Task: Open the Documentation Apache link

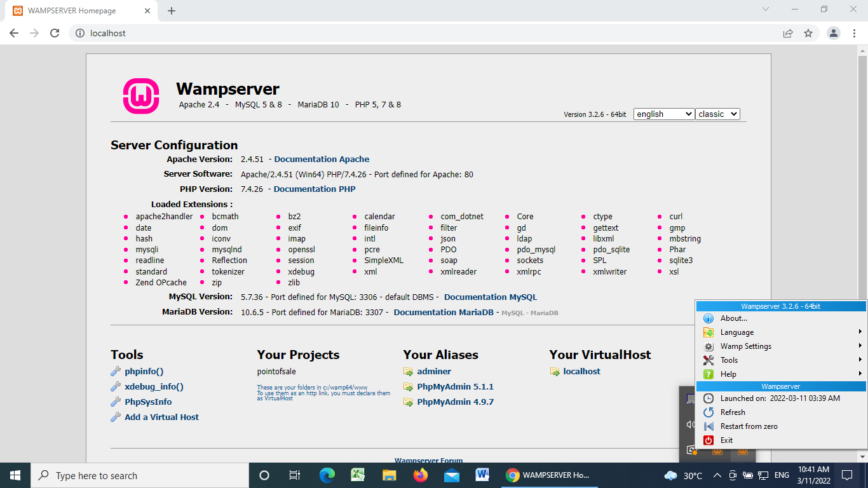Action: tap(322, 159)
